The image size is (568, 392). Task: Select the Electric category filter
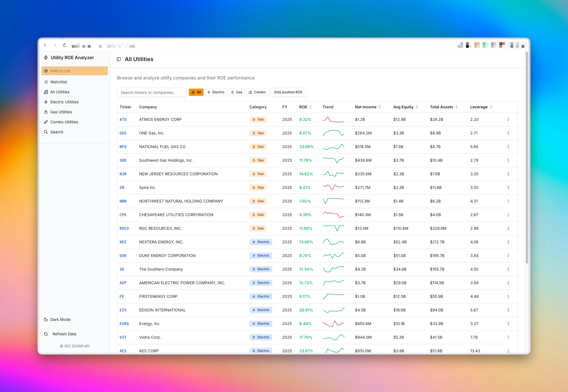[x=216, y=92]
